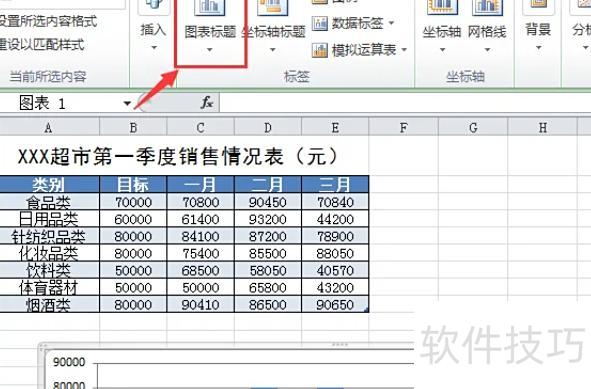Click cell with value 90650
Viewport: 591px width, 389px height.
[335, 304]
